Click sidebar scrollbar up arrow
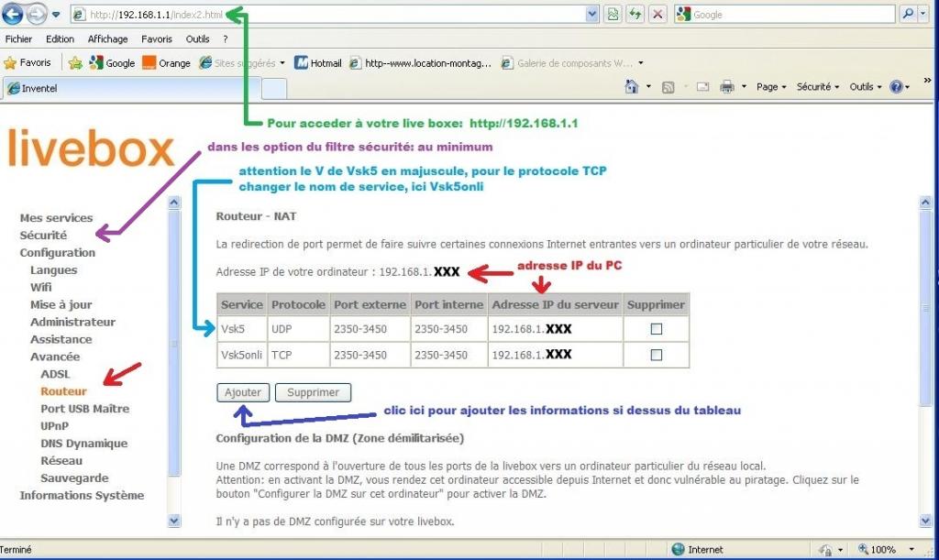939x560 pixels. [173, 203]
